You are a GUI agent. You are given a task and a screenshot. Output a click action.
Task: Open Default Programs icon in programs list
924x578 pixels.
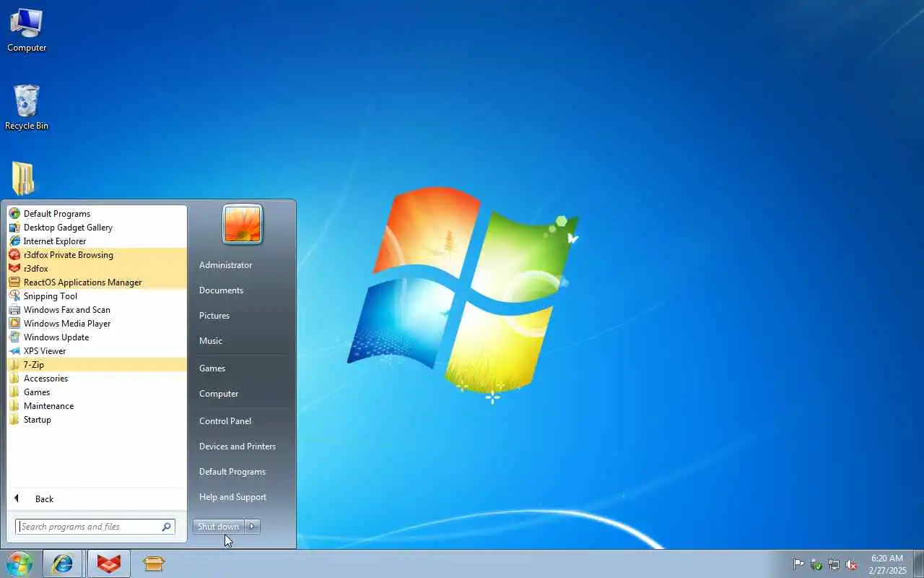tap(14, 214)
